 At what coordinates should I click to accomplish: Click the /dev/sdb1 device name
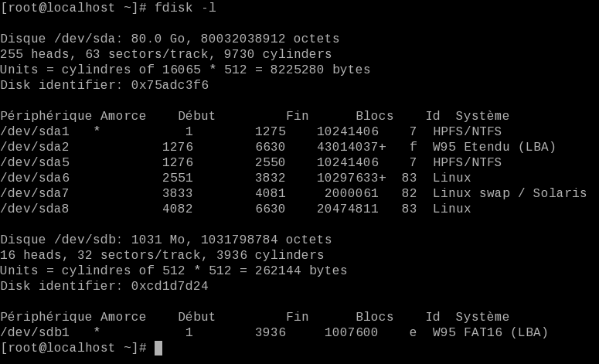click(x=35, y=332)
